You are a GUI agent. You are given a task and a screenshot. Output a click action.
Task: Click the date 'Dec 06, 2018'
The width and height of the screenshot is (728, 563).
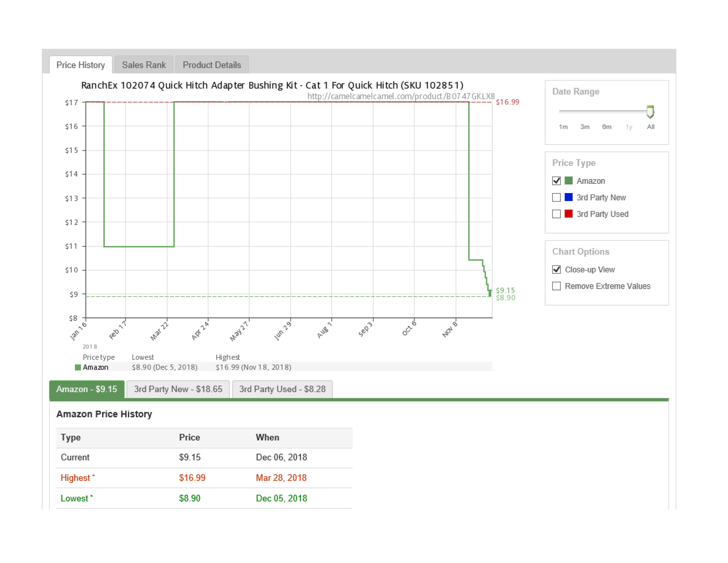pos(281,457)
